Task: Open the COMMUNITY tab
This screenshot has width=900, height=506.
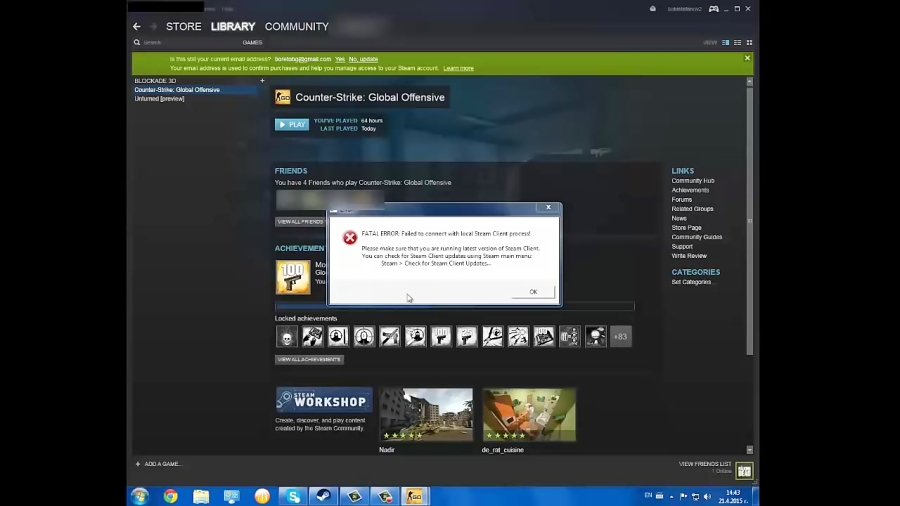Action: pos(296,27)
